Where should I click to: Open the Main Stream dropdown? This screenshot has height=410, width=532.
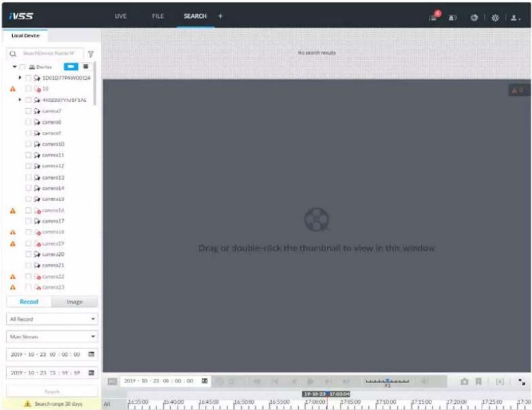tap(52, 336)
